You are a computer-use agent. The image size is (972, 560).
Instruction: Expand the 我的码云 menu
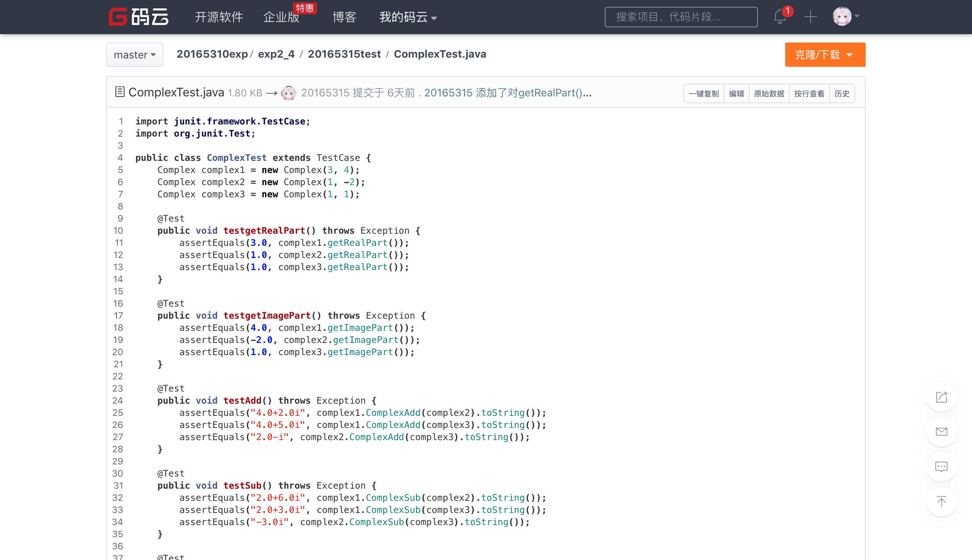point(408,17)
